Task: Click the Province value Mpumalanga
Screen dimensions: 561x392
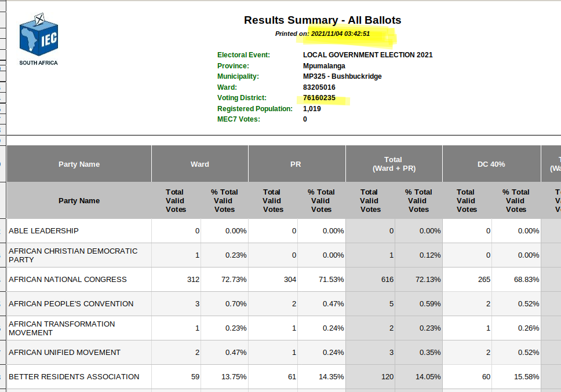Action: point(324,66)
